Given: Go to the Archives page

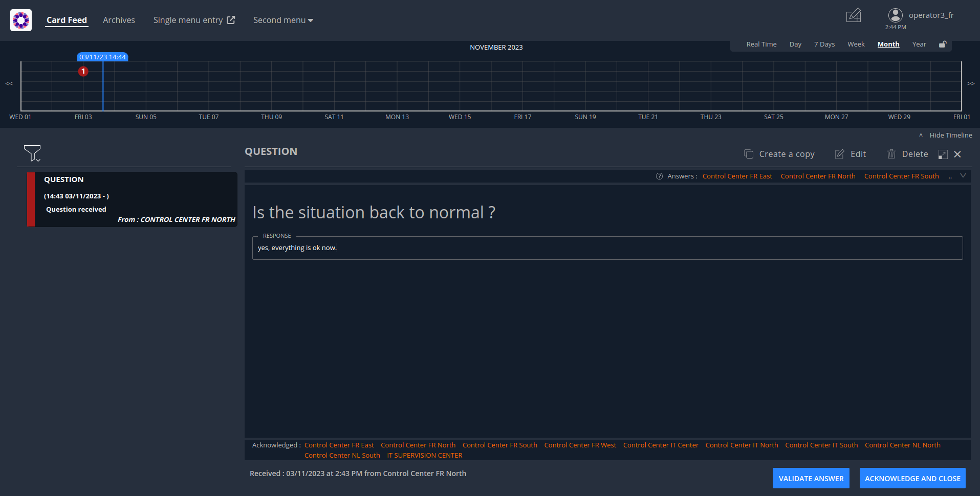Looking at the screenshot, I should pyautogui.click(x=118, y=20).
